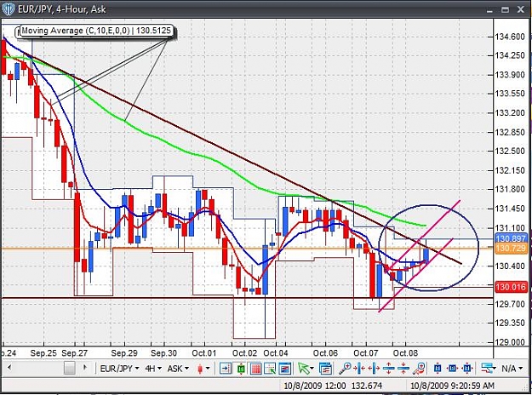Click the 132.674 status bar value

367,386
